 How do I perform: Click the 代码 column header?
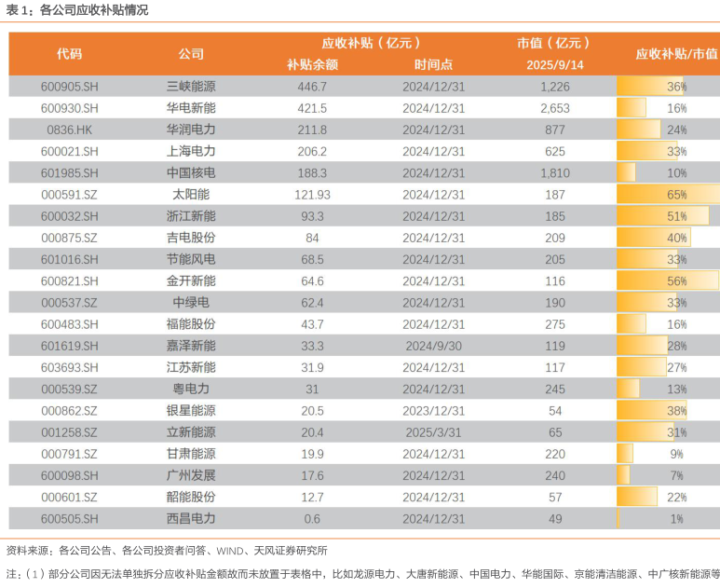coord(69,54)
